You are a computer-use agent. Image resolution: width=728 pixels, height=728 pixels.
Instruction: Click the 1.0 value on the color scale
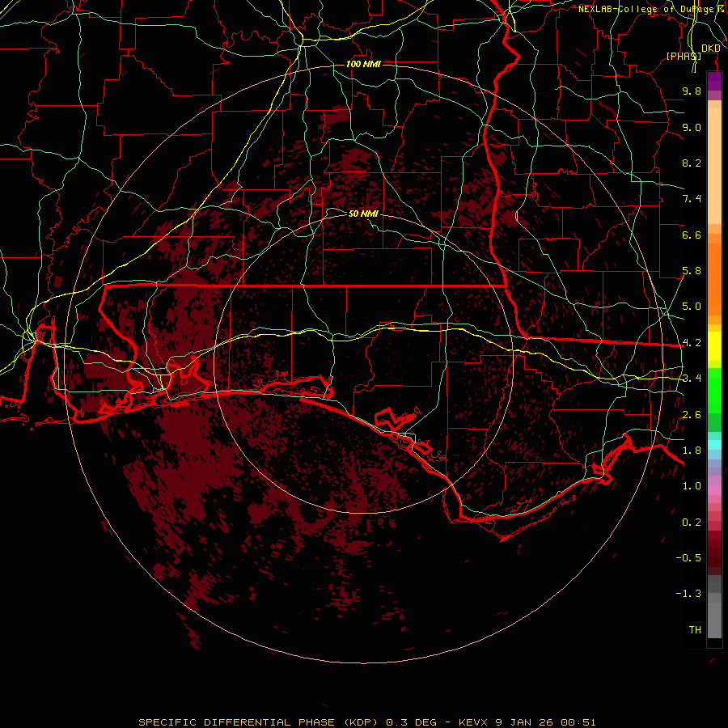coord(692,486)
